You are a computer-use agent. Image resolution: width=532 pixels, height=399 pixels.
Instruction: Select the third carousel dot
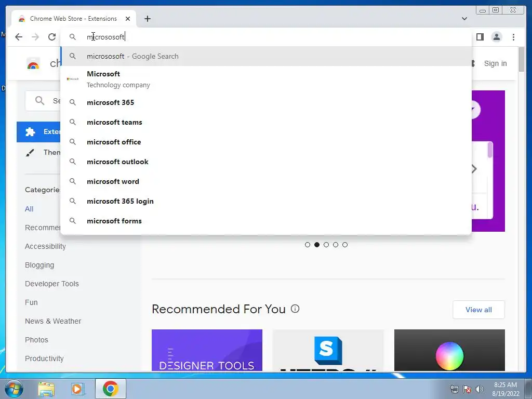[x=326, y=245]
